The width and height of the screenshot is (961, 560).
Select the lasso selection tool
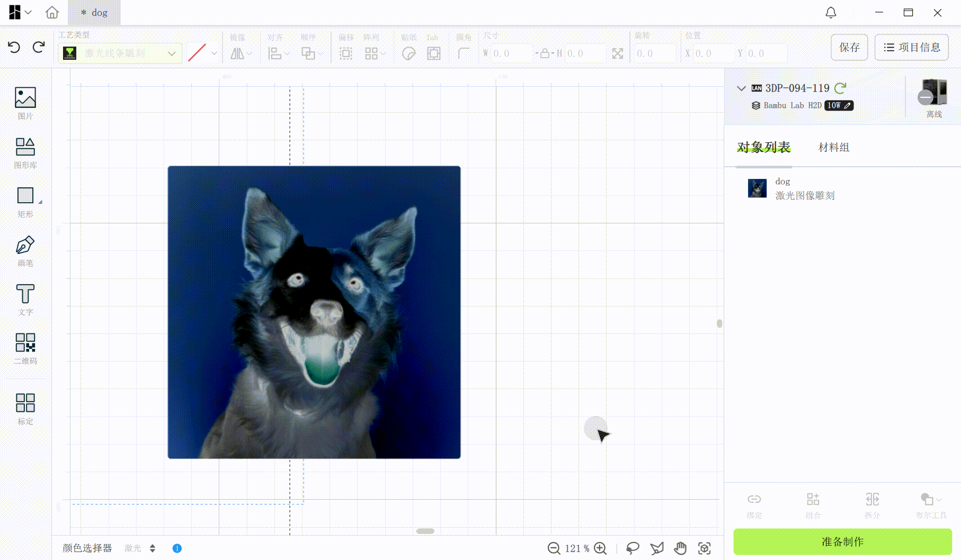coord(633,548)
